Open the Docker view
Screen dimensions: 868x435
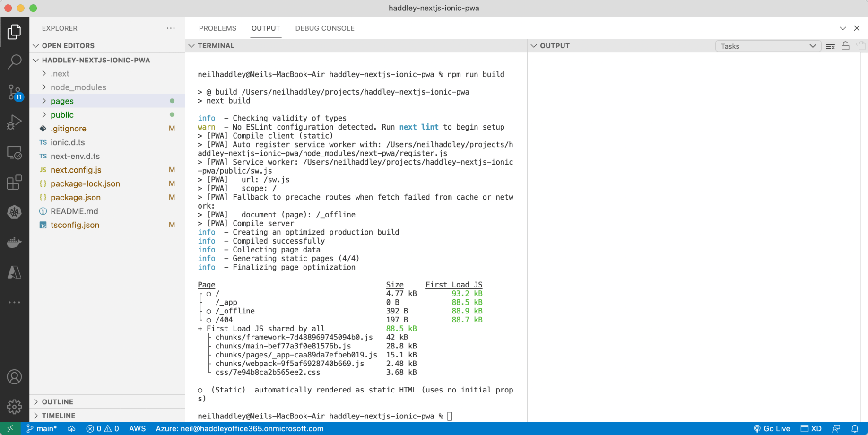14,242
